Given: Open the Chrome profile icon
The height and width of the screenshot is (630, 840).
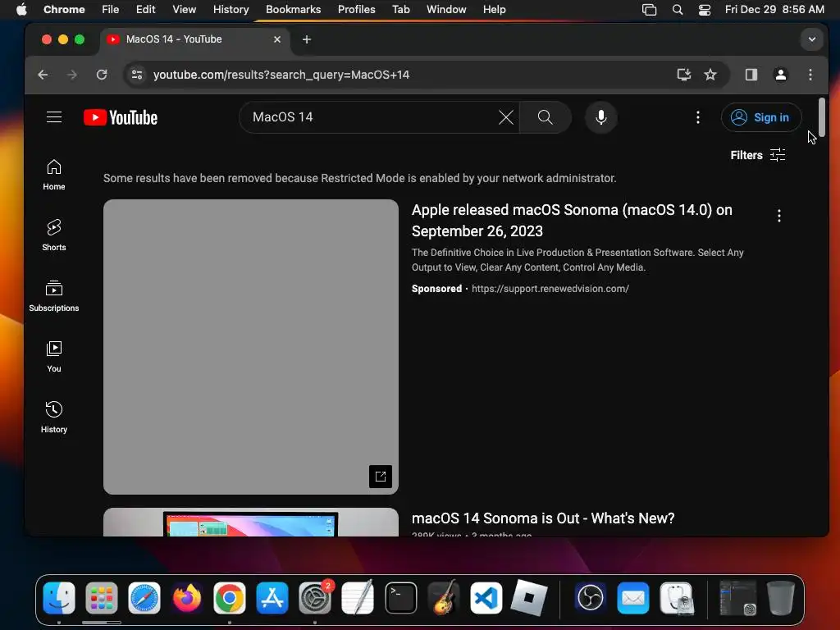Looking at the screenshot, I should pyautogui.click(x=781, y=75).
